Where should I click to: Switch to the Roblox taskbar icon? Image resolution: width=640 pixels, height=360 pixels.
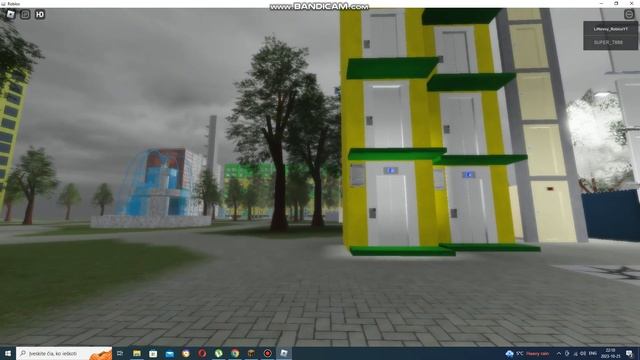[x=284, y=353]
